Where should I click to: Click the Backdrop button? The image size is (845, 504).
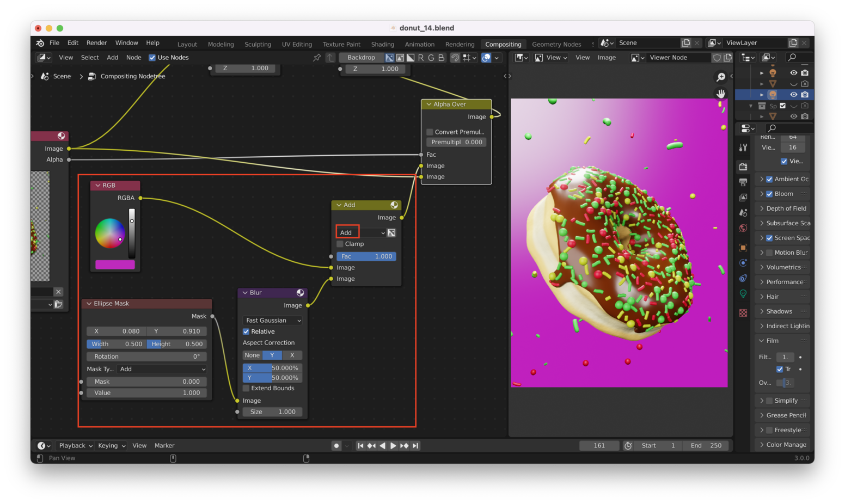click(360, 58)
